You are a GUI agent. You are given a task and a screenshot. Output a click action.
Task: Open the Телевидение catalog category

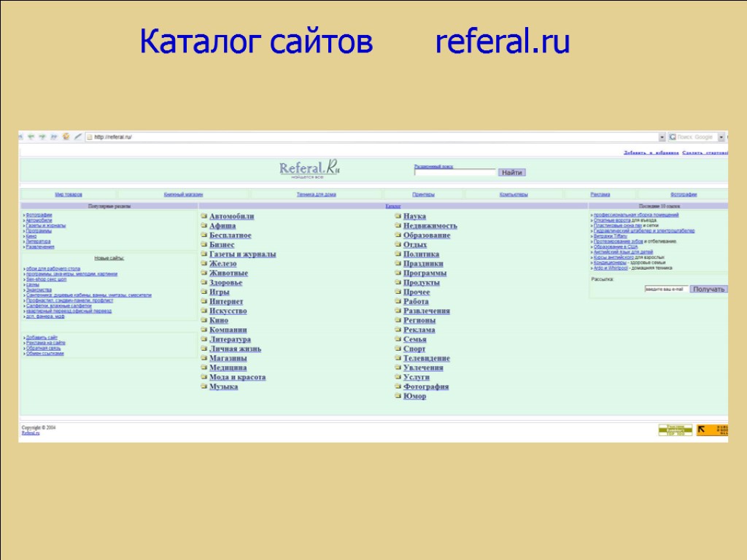[x=427, y=358]
